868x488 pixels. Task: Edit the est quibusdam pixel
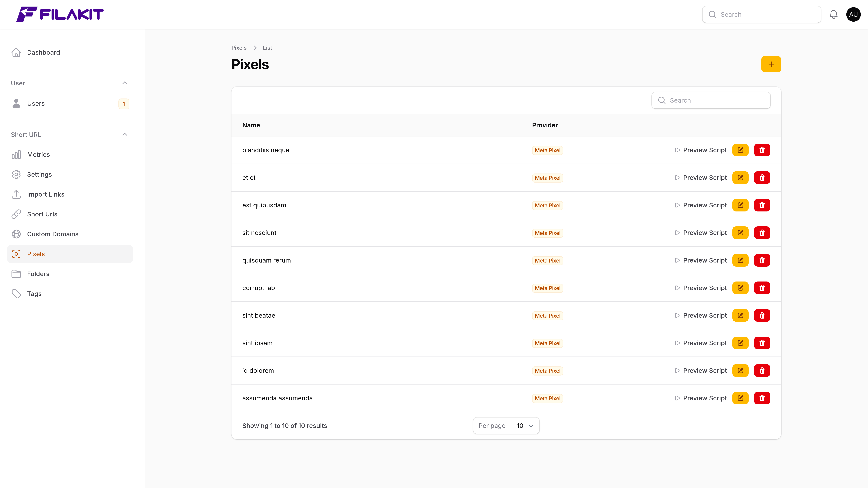(x=740, y=205)
